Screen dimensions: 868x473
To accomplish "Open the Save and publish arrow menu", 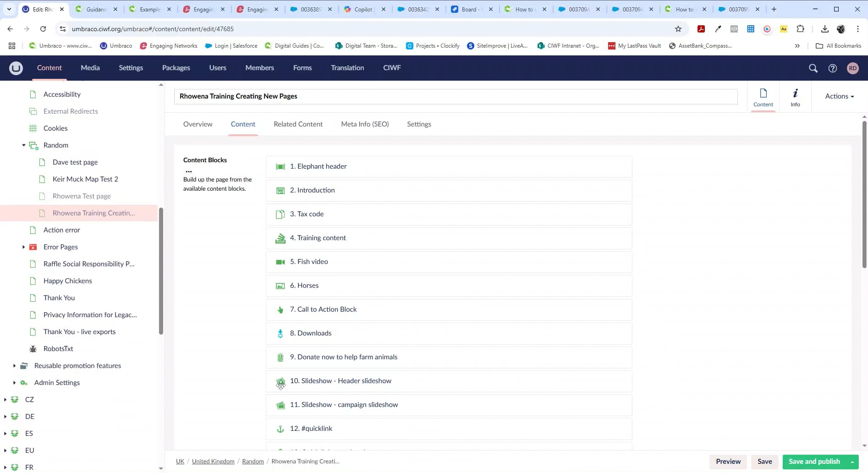I will 852,462.
